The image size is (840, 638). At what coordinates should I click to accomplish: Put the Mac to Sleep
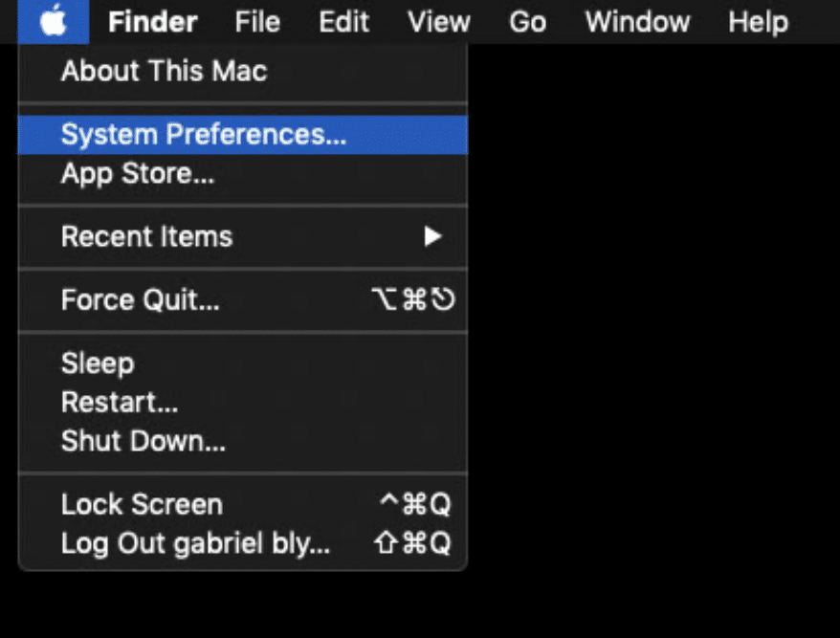tap(98, 363)
